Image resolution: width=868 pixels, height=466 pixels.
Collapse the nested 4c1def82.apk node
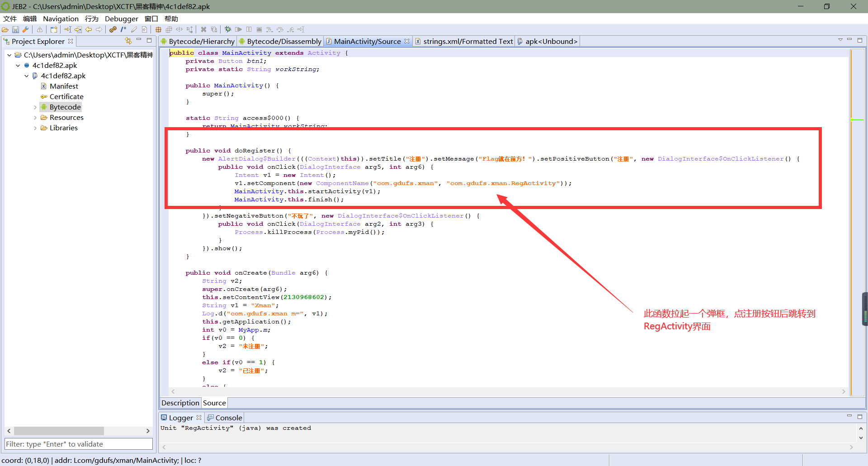click(x=26, y=76)
